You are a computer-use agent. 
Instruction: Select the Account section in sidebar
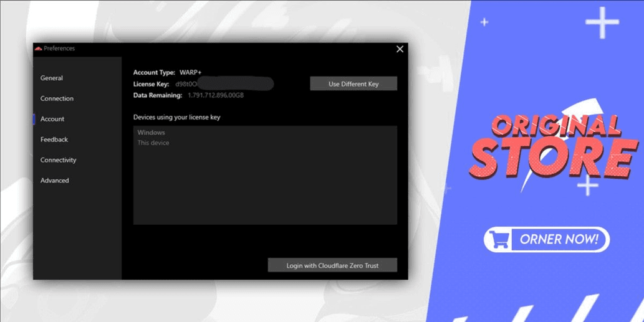coord(52,119)
